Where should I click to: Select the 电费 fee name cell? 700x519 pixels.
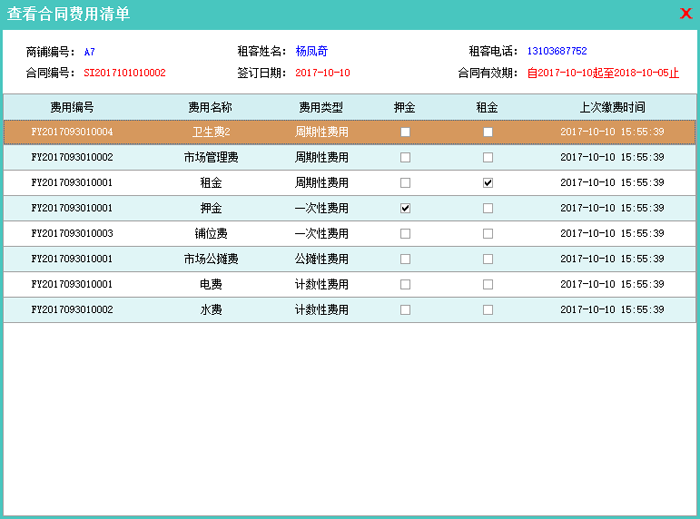(211, 285)
